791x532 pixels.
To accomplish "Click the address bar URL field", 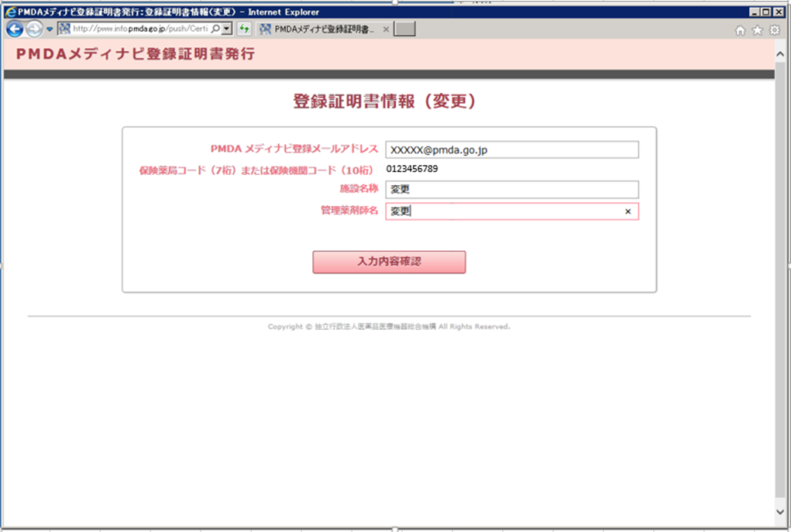I will pos(140,29).
